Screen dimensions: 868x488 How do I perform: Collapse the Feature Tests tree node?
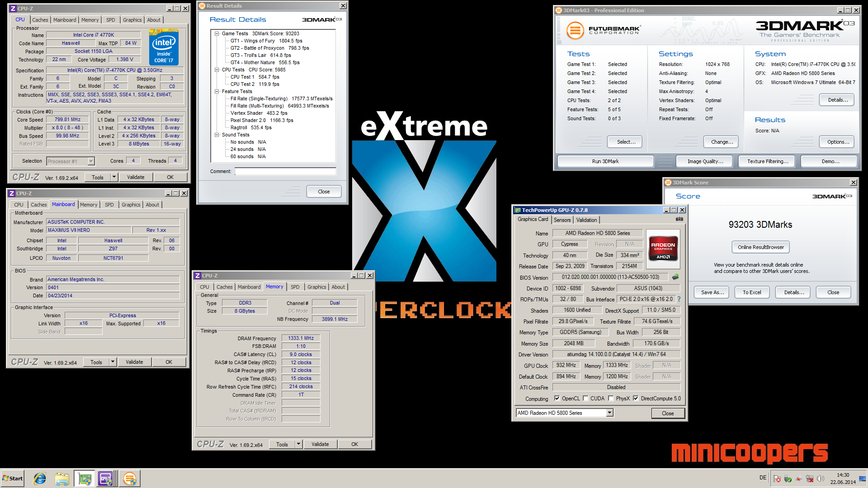tap(217, 91)
